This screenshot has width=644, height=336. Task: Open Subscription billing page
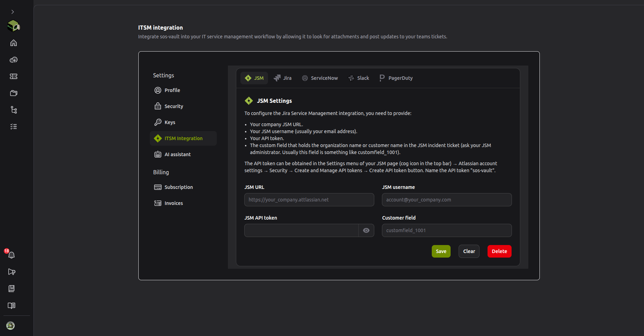183,187
